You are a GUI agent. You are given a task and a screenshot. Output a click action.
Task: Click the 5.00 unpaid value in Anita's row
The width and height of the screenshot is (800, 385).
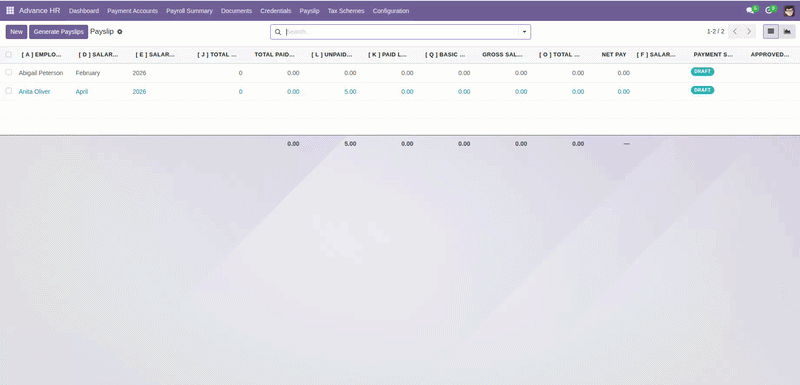(x=350, y=92)
